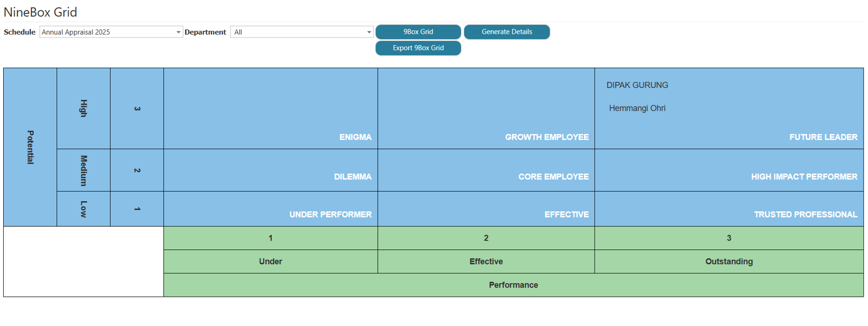Viewport: 868px width, 326px height.
Task: Select the GROWTH EMPLOYEE box
Action: pyautogui.click(x=486, y=108)
